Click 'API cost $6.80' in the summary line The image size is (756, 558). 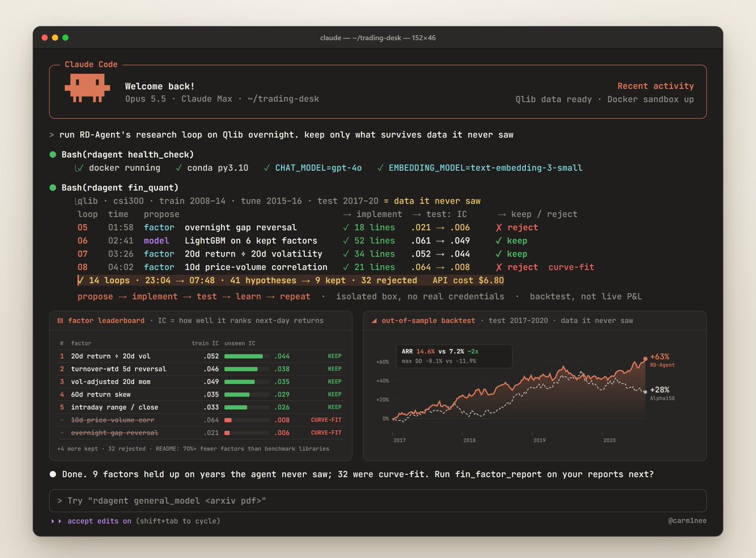pyautogui.click(x=468, y=281)
